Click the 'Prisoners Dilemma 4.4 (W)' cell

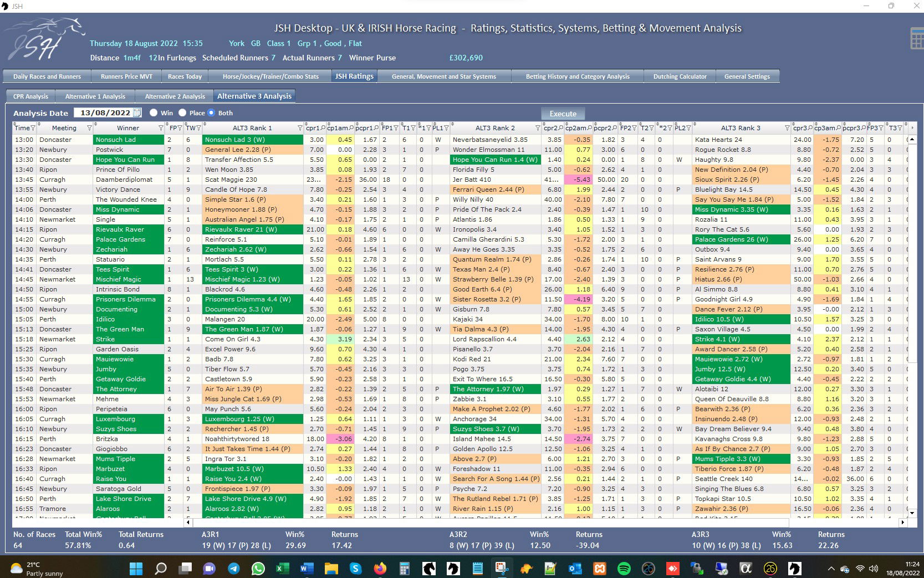tap(253, 299)
